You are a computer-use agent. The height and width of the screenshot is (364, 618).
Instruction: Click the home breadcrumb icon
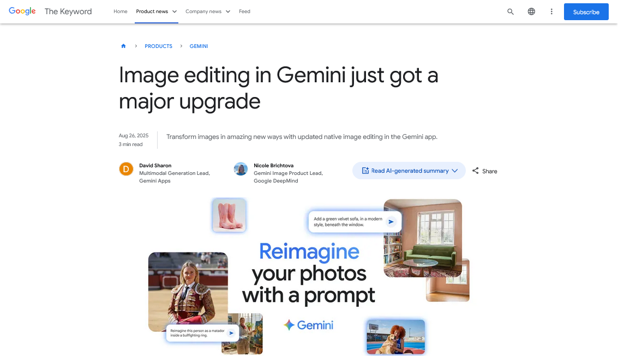click(123, 46)
